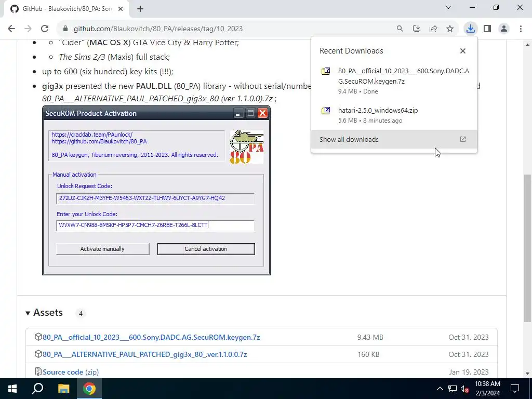
Task: Click scrollbar up arrow
Action: (x=527, y=45)
